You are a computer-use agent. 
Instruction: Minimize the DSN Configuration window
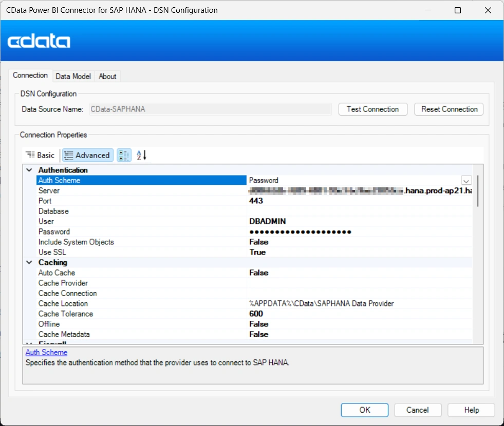pos(428,10)
